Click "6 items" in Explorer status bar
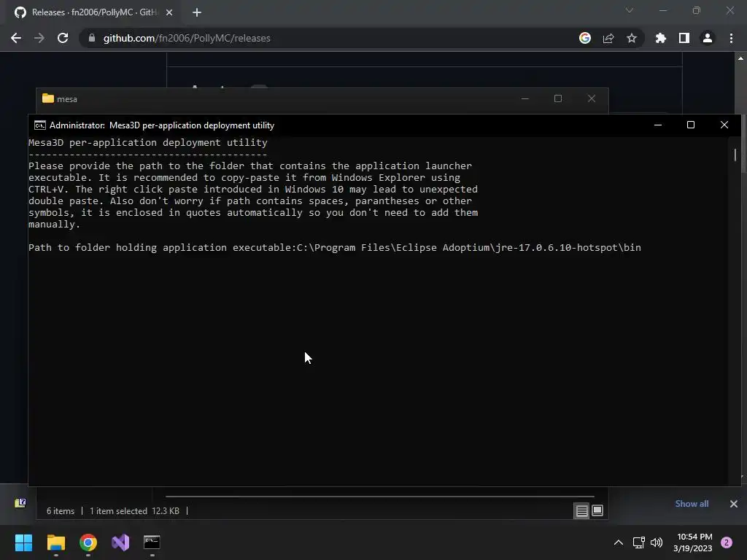Screen dimensions: 747x560 pyautogui.click(x=61, y=511)
